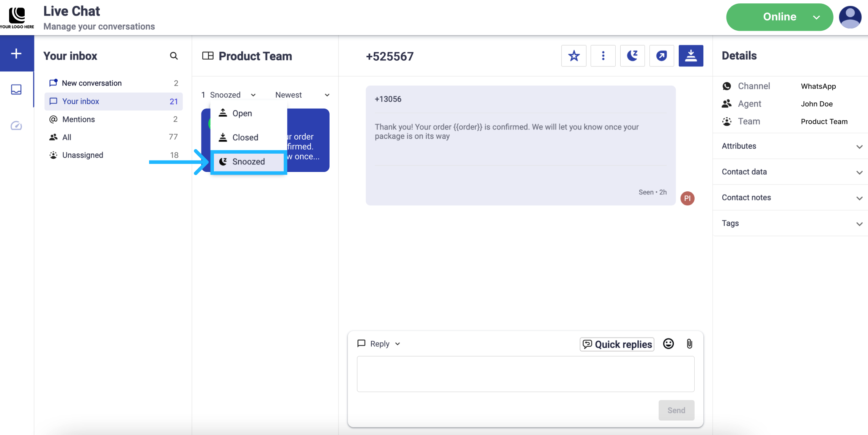
Task: Click the close conversation download icon
Action: click(x=690, y=56)
